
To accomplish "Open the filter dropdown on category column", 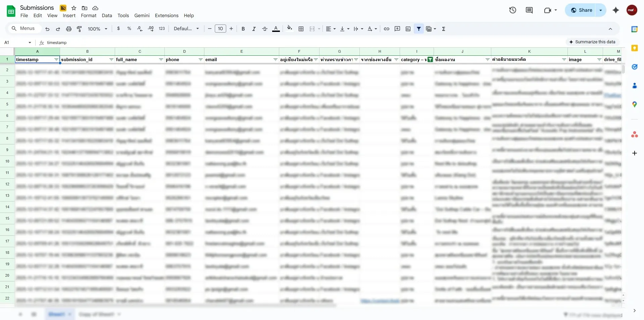I will 430,60.
